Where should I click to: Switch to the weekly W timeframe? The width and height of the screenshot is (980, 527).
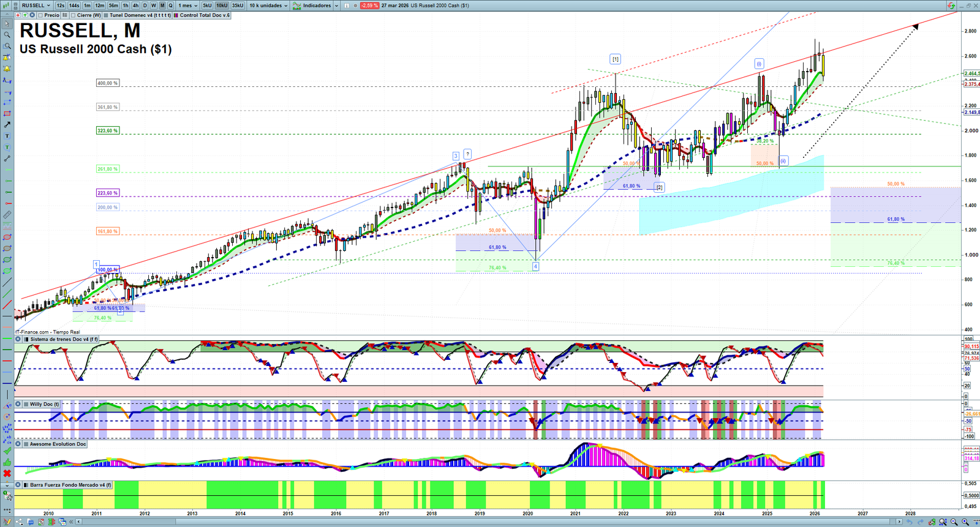click(154, 6)
